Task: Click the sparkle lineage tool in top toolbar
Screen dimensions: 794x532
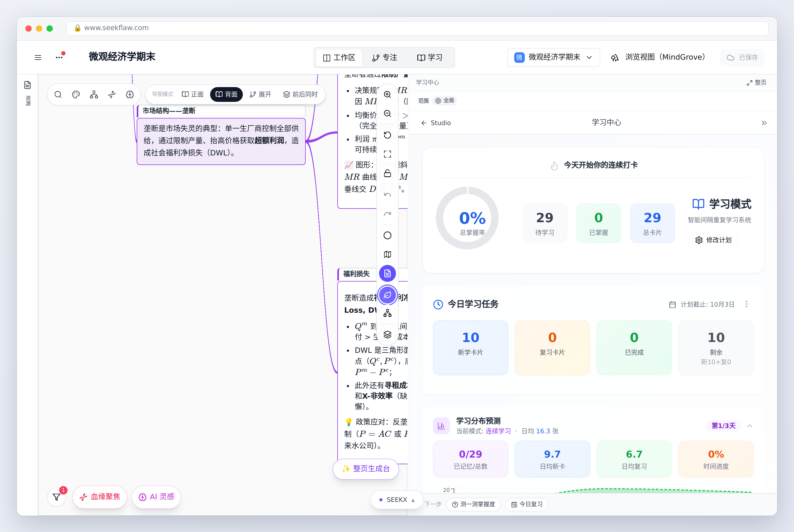Action: [x=112, y=94]
